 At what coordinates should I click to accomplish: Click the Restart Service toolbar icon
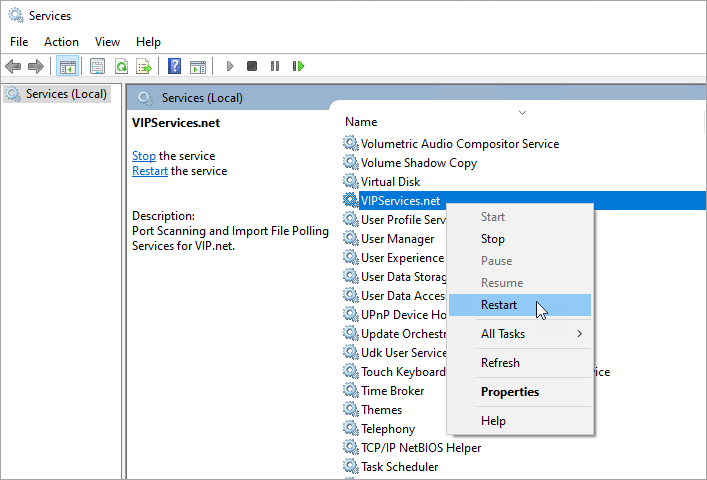click(x=298, y=67)
